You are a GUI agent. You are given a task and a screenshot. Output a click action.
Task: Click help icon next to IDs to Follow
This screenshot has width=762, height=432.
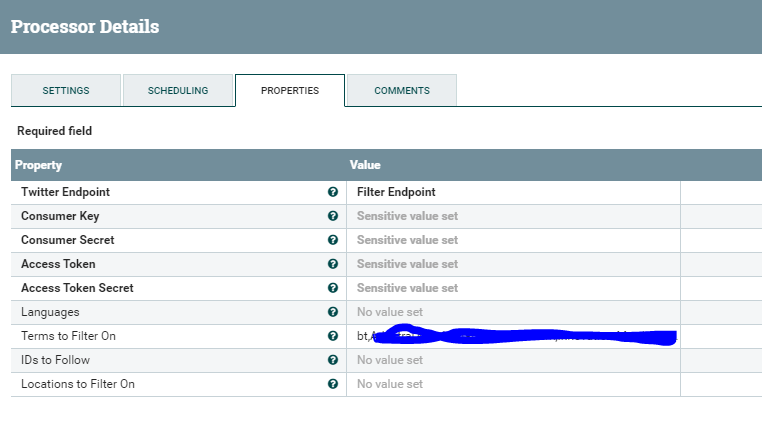(x=333, y=360)
